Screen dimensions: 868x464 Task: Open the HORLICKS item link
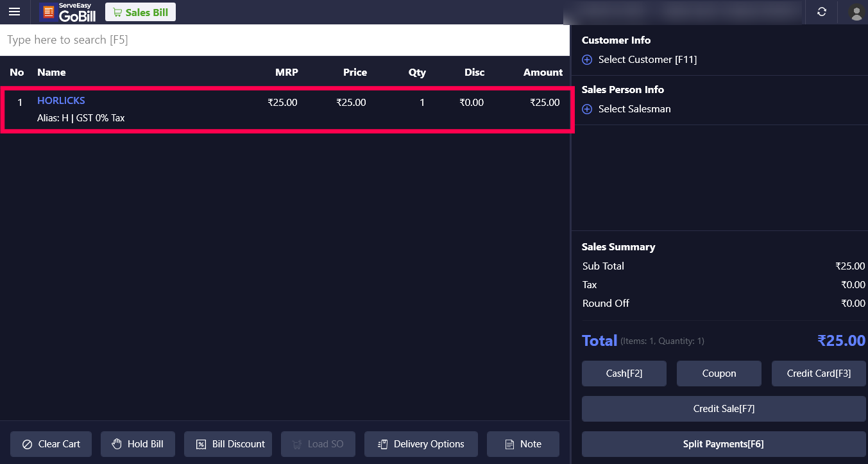61,101
